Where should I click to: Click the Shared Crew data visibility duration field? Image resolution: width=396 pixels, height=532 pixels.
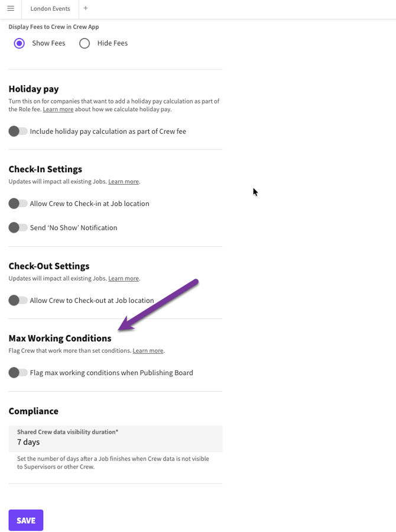pyautogui.click(x=115, y=441)
